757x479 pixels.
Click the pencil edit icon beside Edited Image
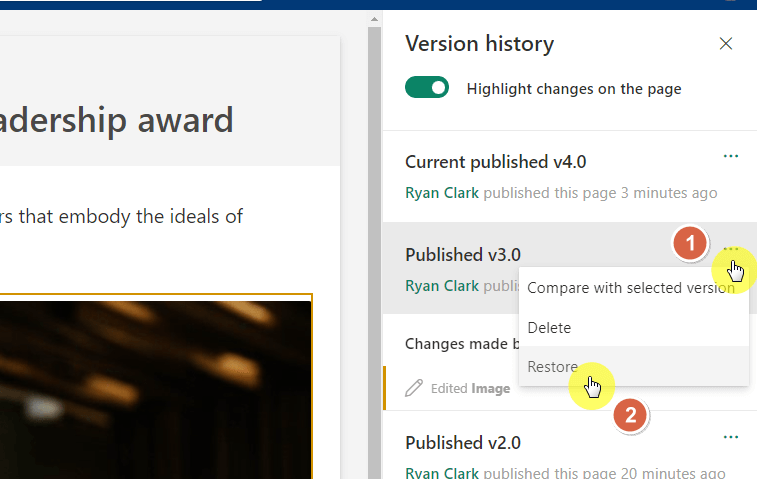[x=414, y=388]
